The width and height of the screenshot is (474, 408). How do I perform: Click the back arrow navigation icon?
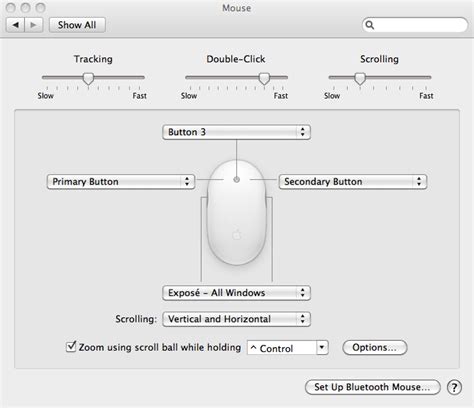15,25
